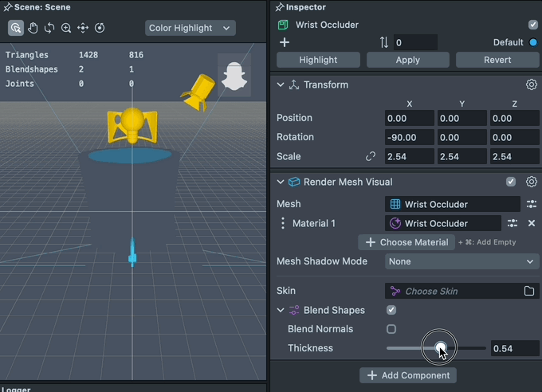The height and width of the screenshot is (392, 542).
Task: Open the Color Highlight dropdown
Action: [x=190, y=28]
